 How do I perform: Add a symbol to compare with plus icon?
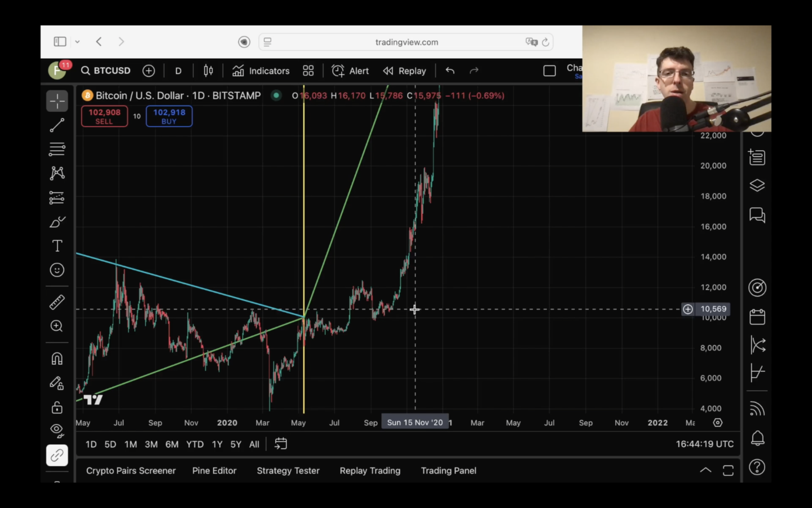[x=149, y=71]
